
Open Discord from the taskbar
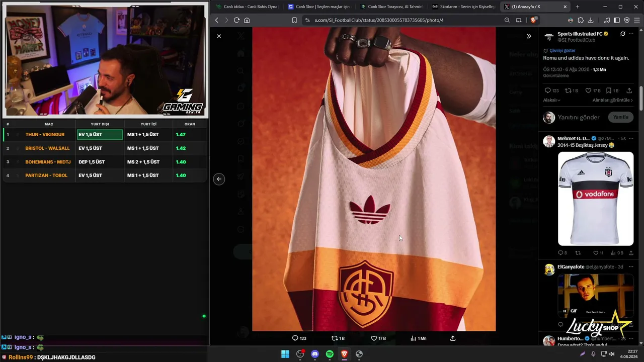tap(315, 354)
